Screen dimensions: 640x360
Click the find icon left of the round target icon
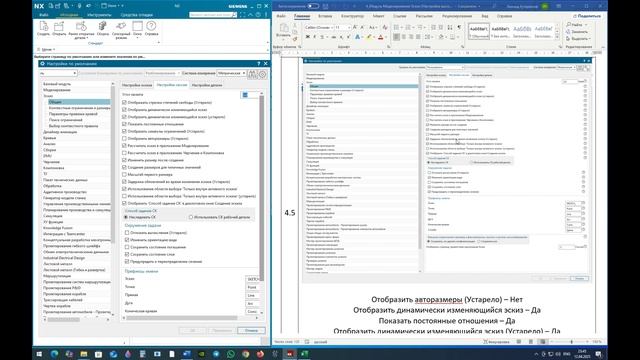[253, 74]
